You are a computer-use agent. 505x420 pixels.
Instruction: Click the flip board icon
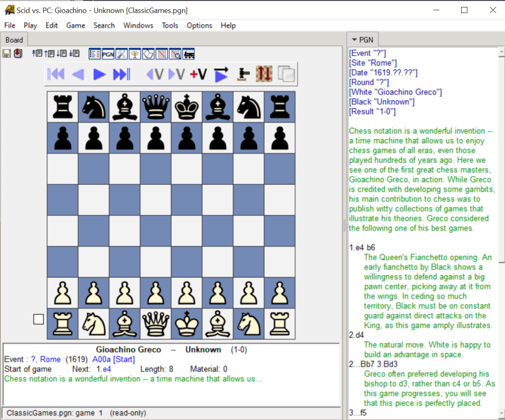pyautogui.click(x=264, y=74)
